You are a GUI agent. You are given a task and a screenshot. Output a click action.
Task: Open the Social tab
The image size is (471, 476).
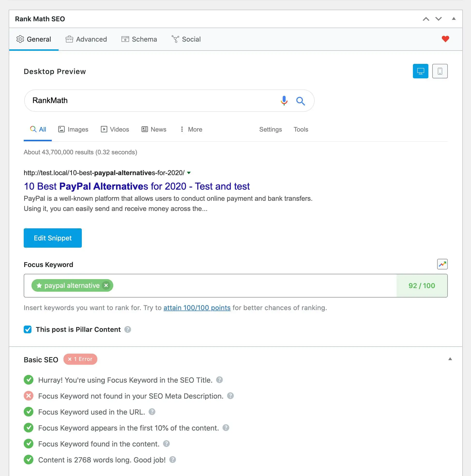coord(186,39)
